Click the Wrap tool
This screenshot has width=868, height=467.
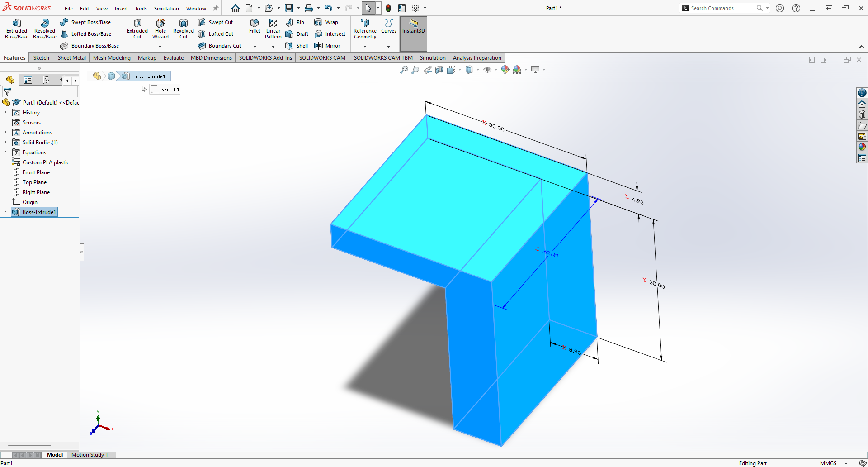[326, 22]
